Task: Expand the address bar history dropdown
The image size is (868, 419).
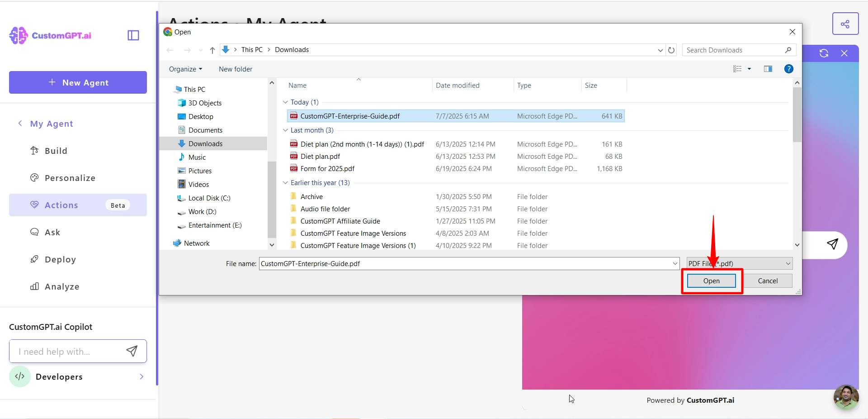Action: tap(660, 50)
